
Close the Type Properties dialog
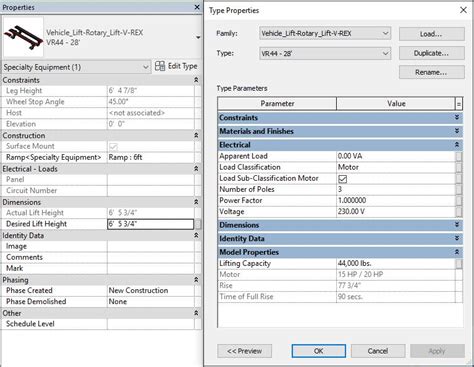click(463, 10)
